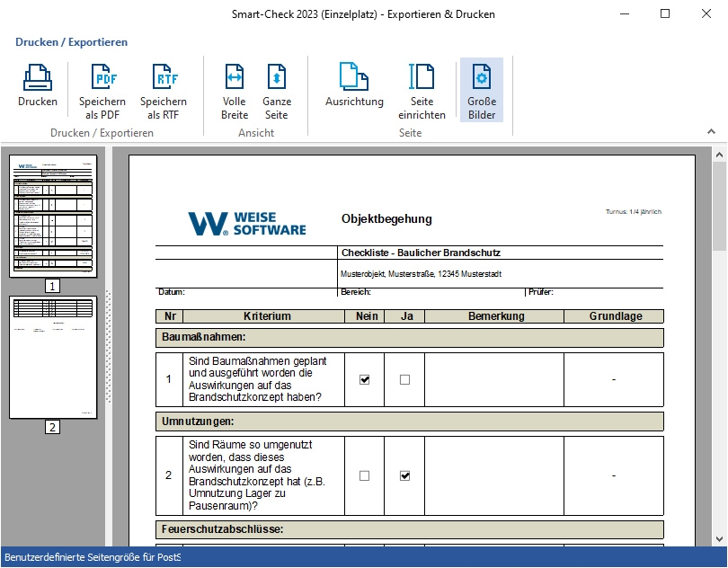Switch view to Volle Breite

pyautogui.click(x=235, y=90)
